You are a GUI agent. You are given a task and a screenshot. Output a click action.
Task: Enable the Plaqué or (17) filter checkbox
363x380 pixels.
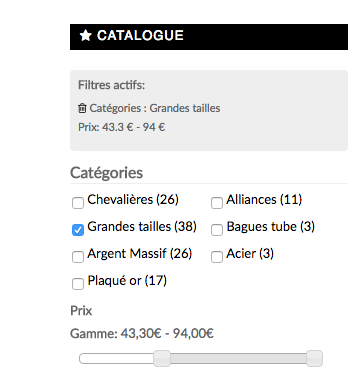click(78, 284)
